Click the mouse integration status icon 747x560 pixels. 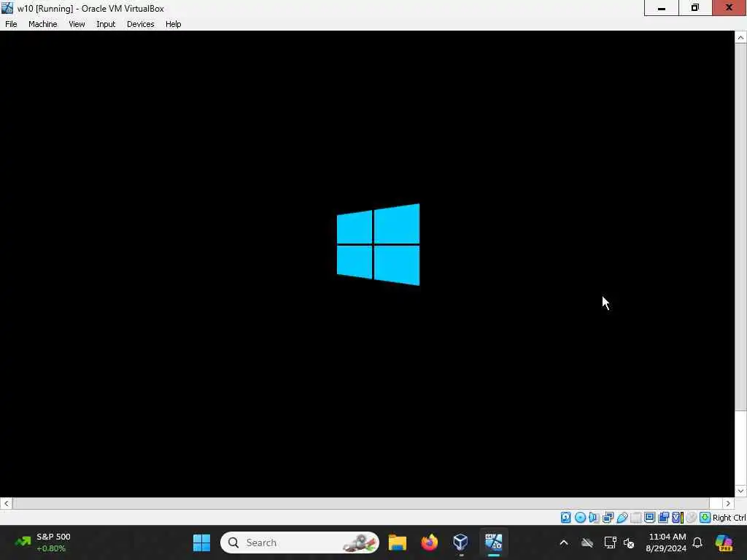pos(692,517)
